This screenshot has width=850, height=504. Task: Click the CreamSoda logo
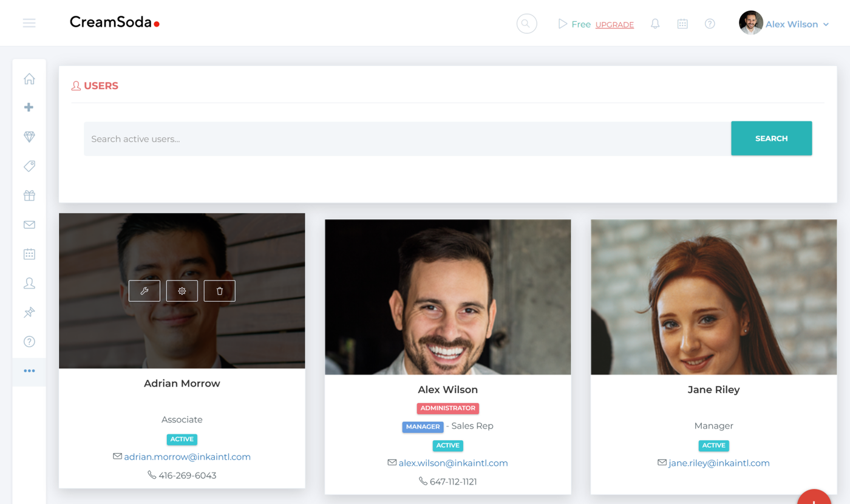[x=115, y=22]
